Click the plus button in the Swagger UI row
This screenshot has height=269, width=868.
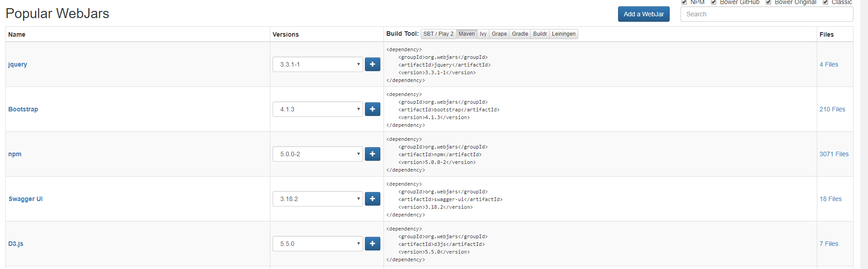[x=372, y=199]
